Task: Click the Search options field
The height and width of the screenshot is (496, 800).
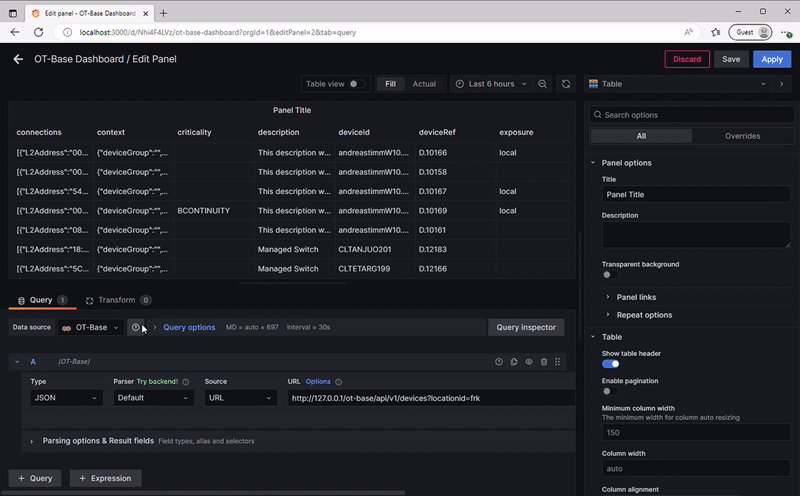Action: [692, 115]
